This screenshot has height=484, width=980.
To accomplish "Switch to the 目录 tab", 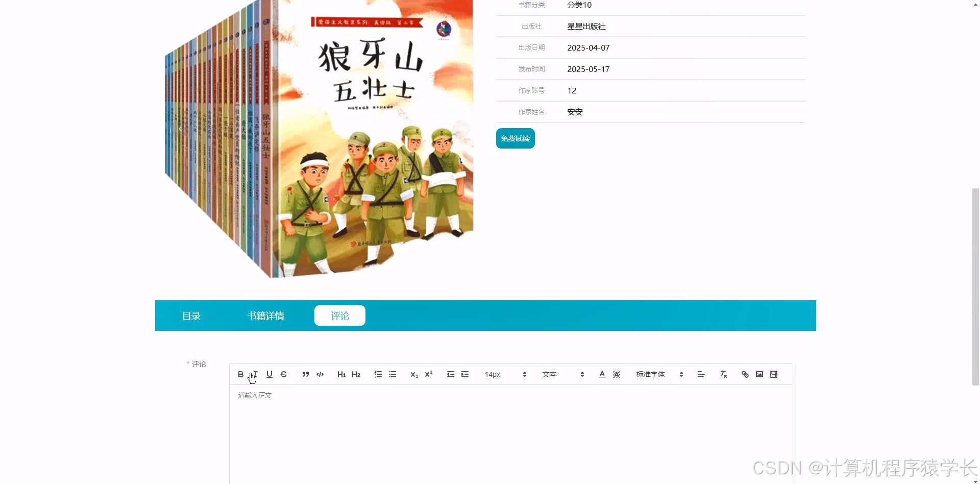I will (x=191, y=316).
